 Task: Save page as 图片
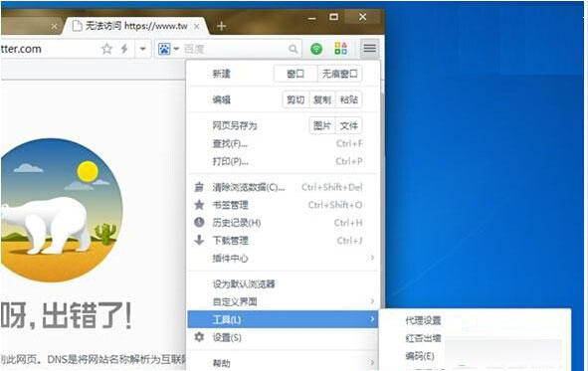[322, 125]
